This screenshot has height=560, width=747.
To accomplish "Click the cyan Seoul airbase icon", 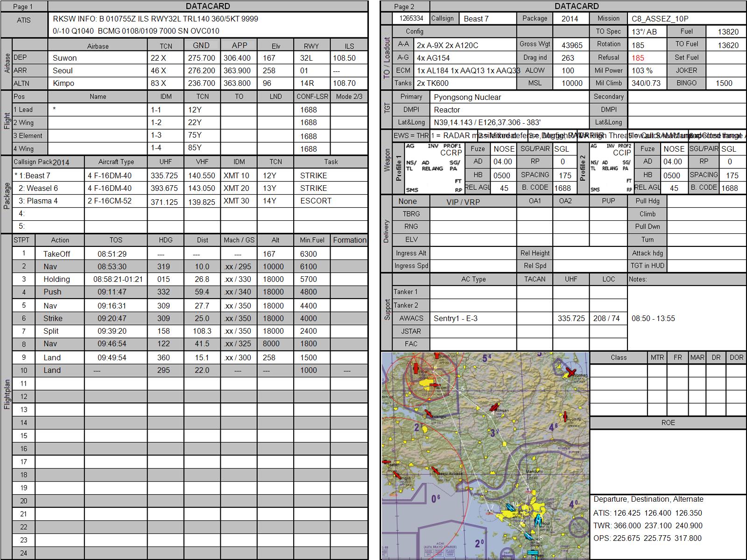I will tap(539, 521).
